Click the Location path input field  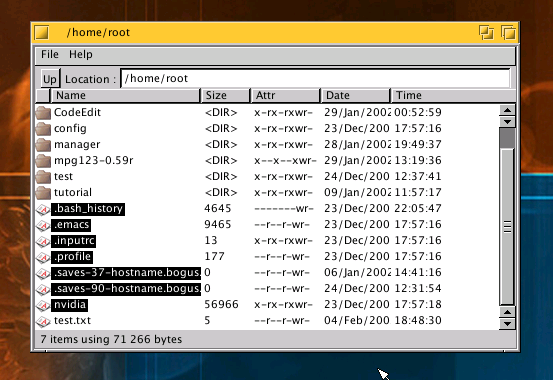[315, 78]
